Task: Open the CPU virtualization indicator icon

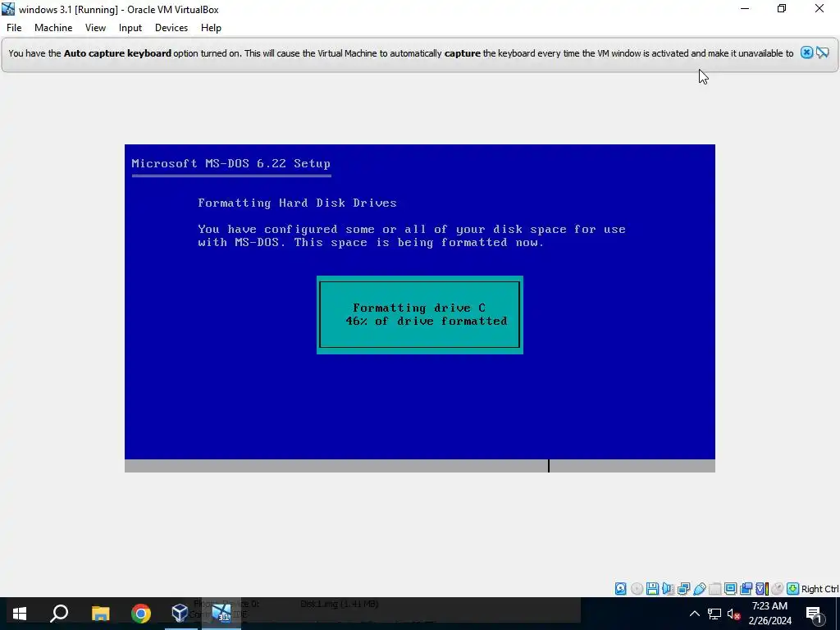Action: click(762, 589)
